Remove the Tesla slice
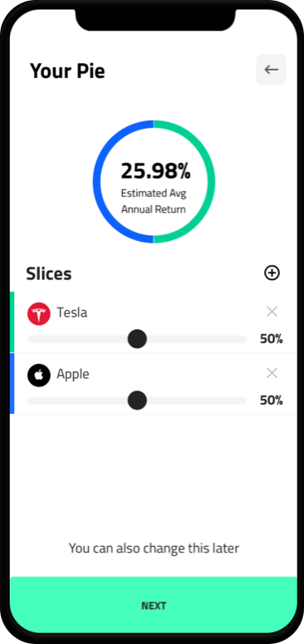 pos(272,312)
